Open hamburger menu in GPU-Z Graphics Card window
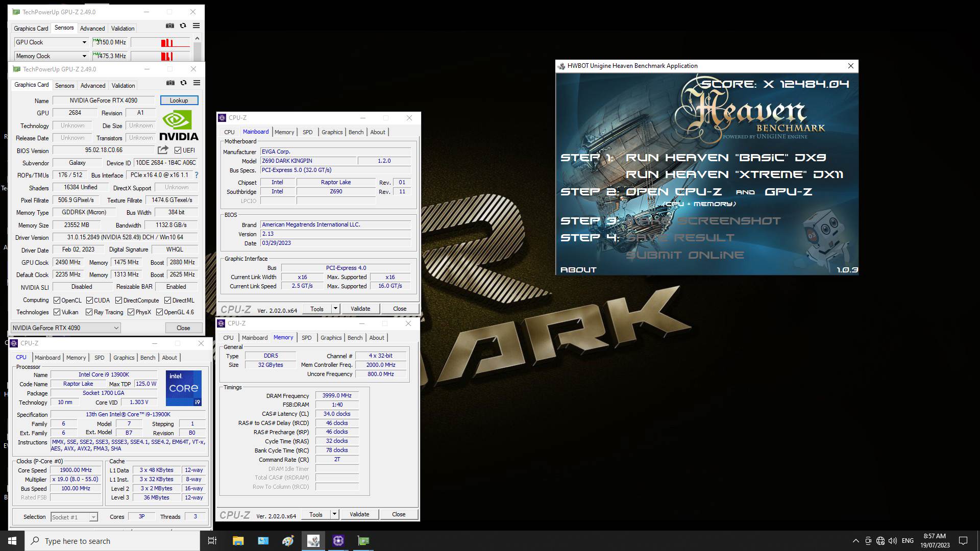 [197, 83]
